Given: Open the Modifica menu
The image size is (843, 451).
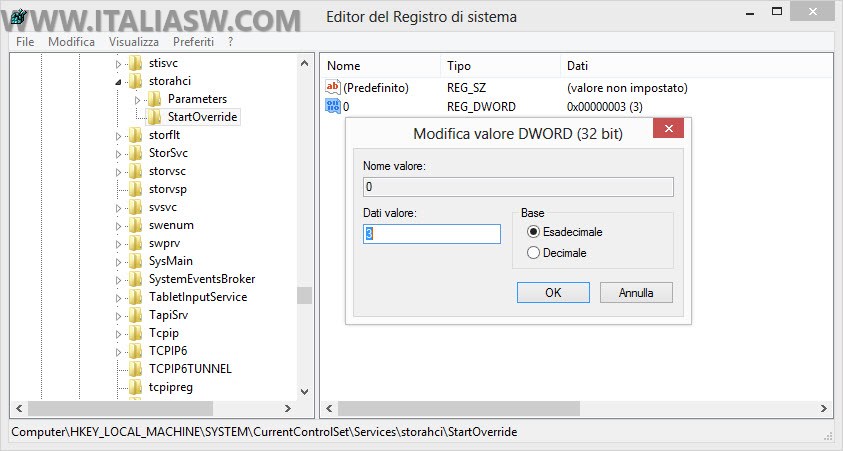Looking at the screenshot, I should (x=71, y=42).
